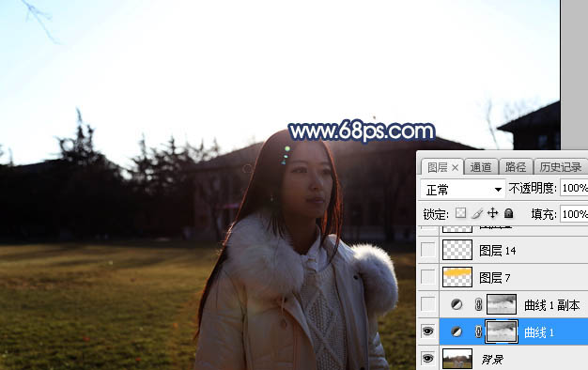Switch to the 路径 tab
Screen dimensions: 588x370
coord(516,167)
